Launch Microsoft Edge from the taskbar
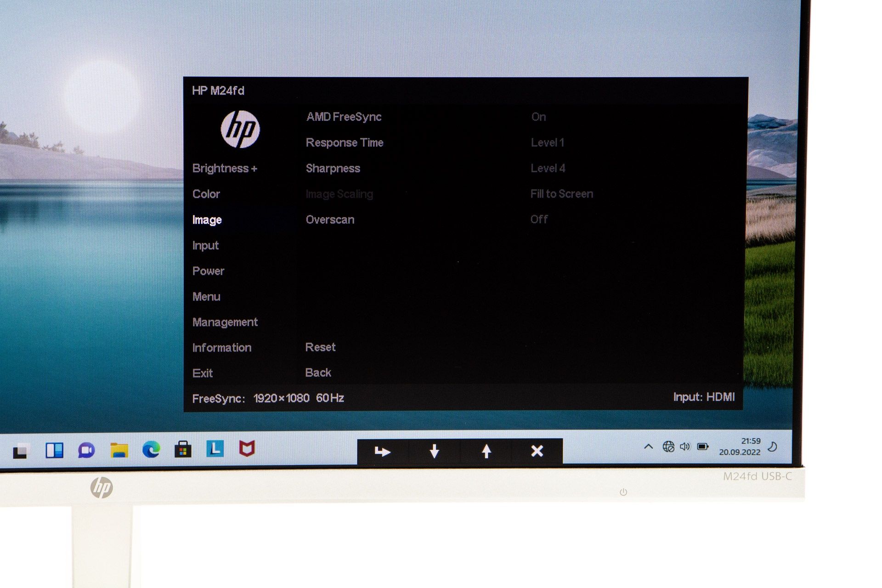 [x=151, y=450]
